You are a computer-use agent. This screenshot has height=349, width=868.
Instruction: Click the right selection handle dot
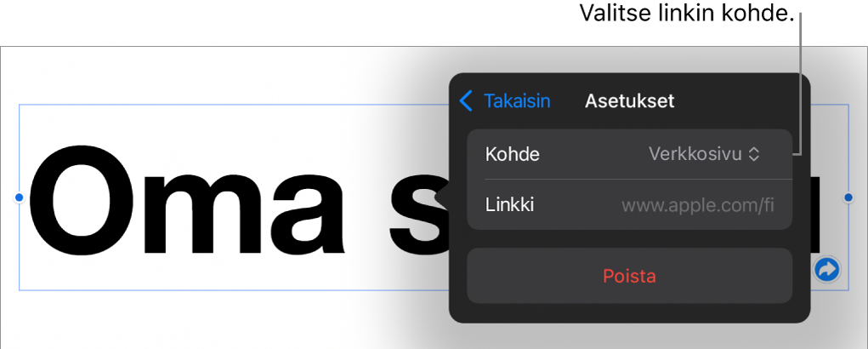coord(848,197)
